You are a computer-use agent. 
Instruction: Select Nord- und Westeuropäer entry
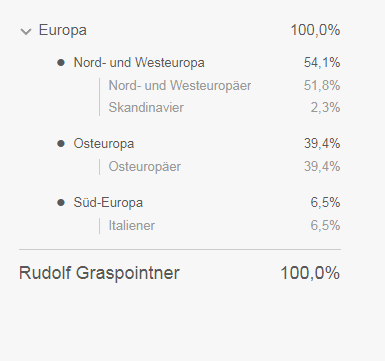pos(180,85)
